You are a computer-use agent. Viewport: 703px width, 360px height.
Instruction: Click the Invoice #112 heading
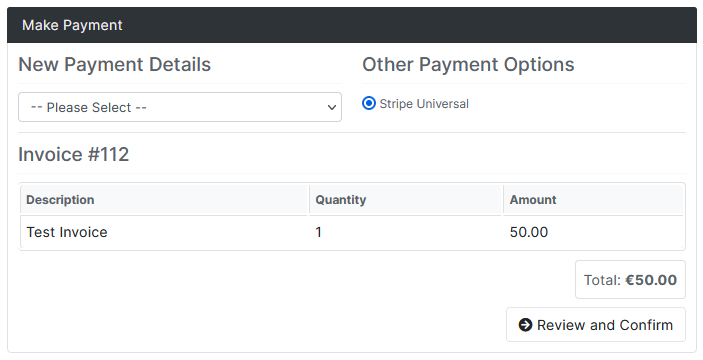click(74, 154)
